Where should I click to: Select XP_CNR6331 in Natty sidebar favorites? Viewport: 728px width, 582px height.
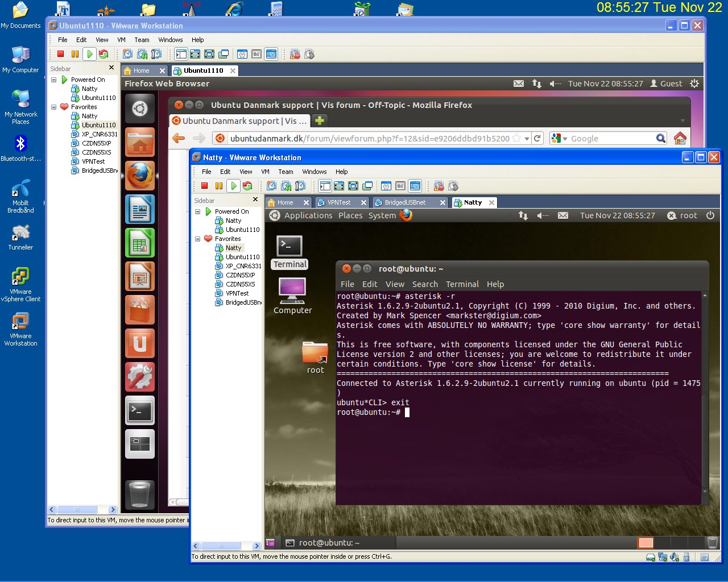243,266
